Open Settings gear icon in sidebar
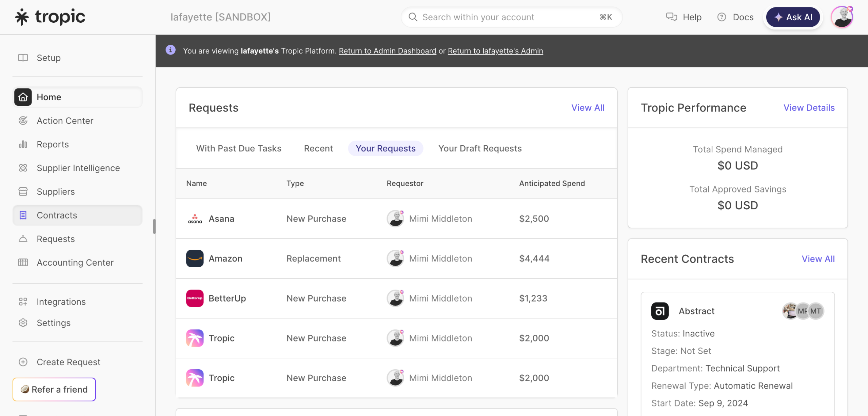868x416 pixels. tap(23, 323)
